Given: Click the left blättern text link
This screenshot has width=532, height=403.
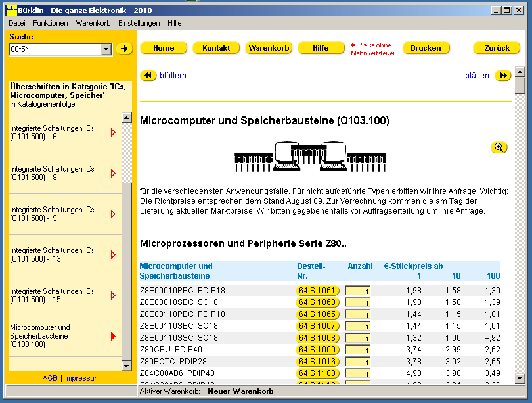Looking at the screenshot, I should coord(173,76).
